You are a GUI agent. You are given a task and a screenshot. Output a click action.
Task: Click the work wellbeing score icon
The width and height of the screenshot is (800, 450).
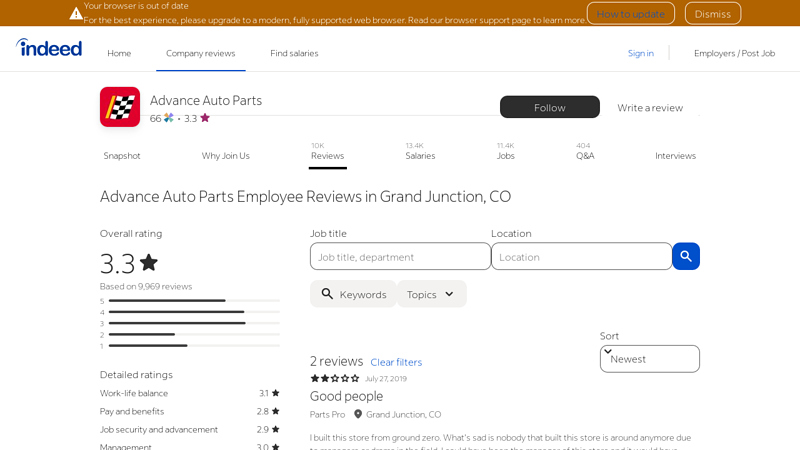169,118
